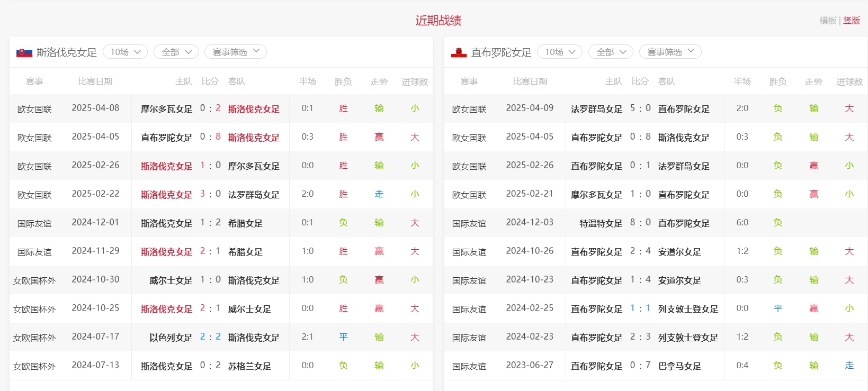Viewport: 868px width, 391px height.
Task: Open 法罗群岛女足 team in the 2025-04-09 match
Action: coord(596,109)
